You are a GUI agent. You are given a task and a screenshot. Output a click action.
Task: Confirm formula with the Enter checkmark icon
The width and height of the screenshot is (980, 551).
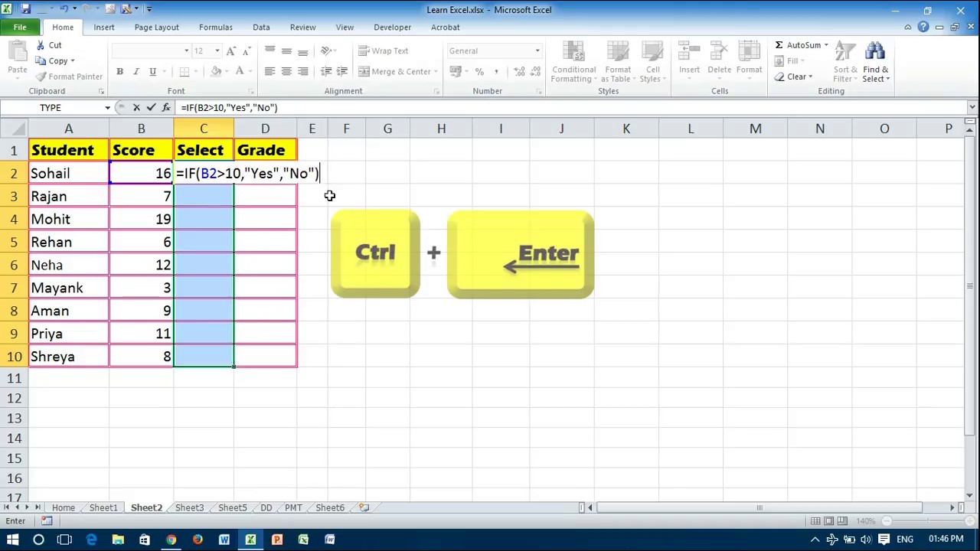tap(151, 108)
